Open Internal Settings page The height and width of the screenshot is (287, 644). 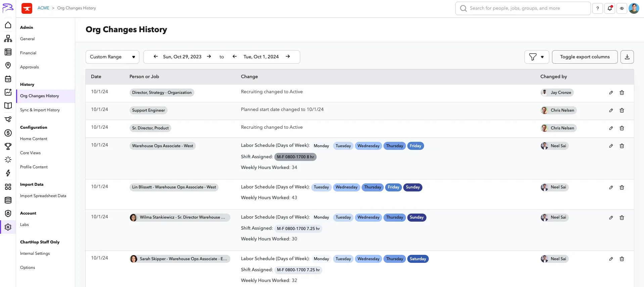35,253
